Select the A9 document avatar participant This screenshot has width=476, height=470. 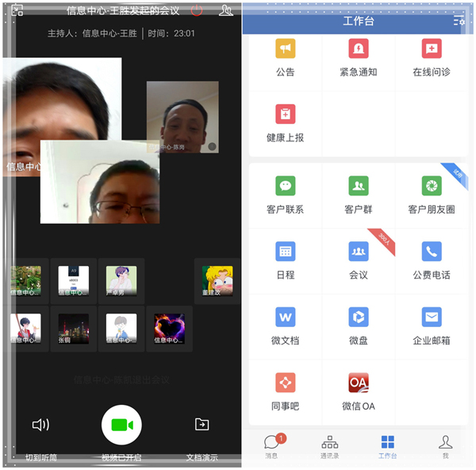[74, 281]
